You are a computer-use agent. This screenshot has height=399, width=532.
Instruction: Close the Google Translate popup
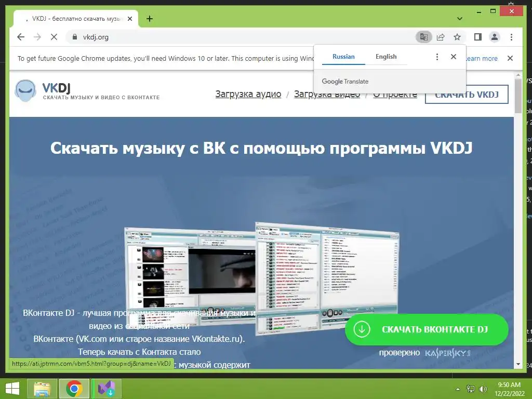click(x=453, y=57)
